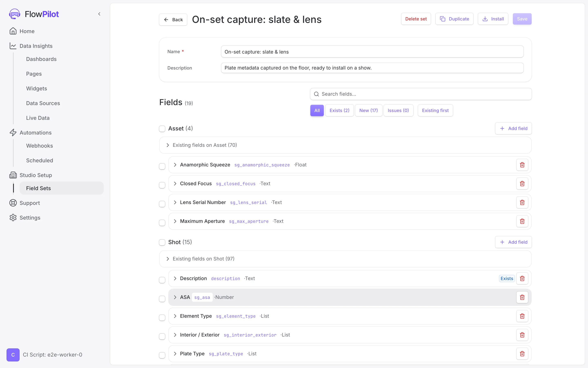Delete the Description field
Screen dimensions: 588x368
pyautogui.click(x=522, y=278)
